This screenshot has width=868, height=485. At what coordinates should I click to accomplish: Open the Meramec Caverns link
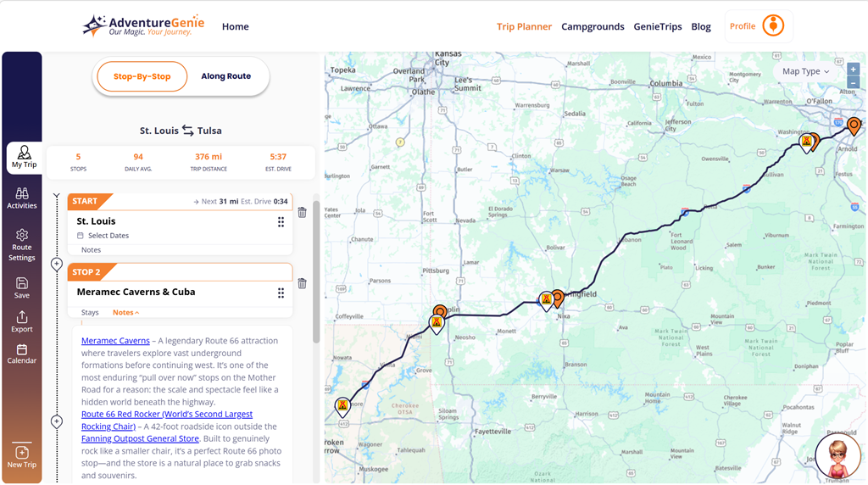(115, 341)
